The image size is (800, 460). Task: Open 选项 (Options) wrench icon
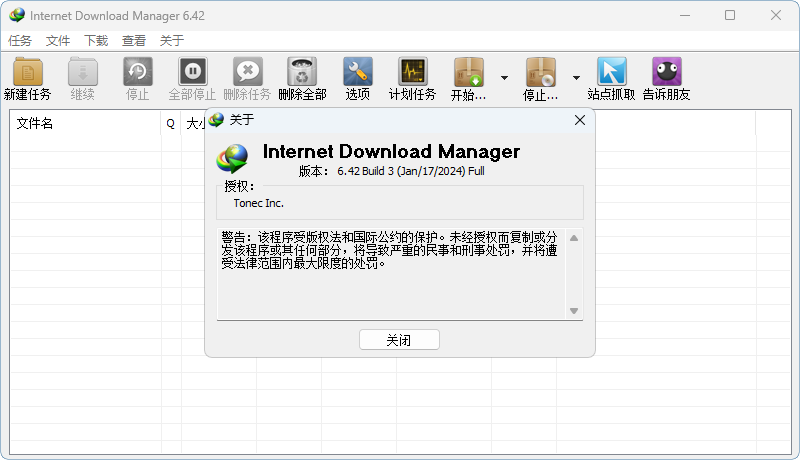point(357,73)
